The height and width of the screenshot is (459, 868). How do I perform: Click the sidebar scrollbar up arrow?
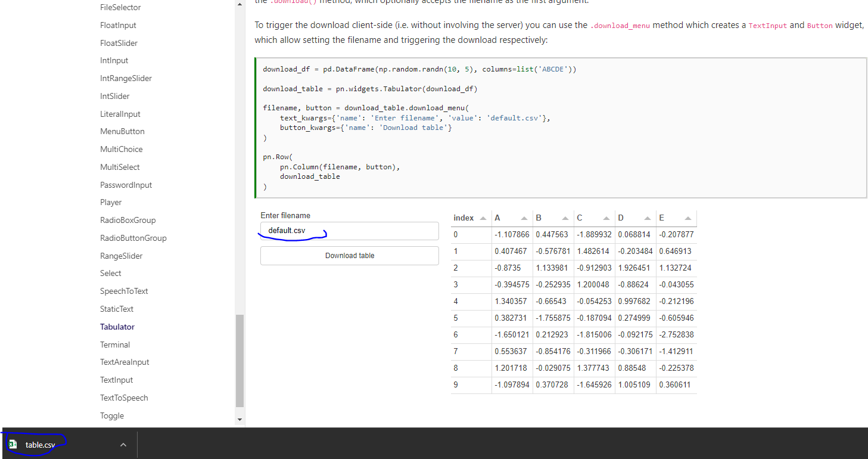coord(239,5)
